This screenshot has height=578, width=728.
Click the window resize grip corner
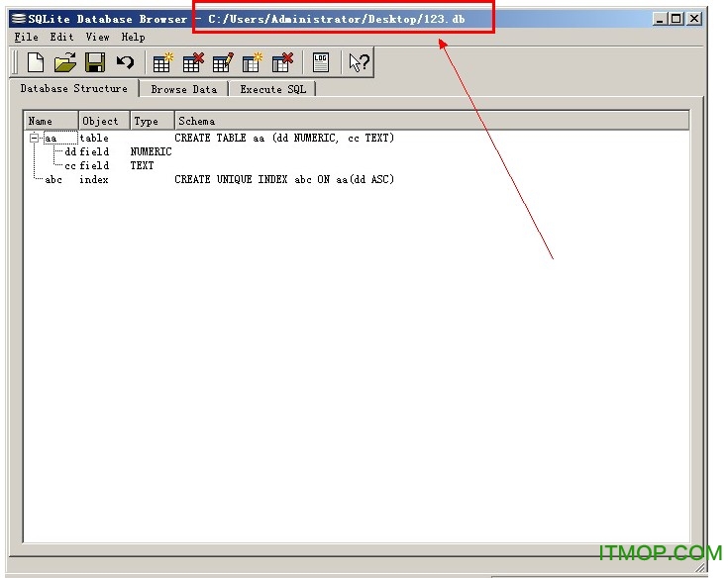click(700, 567)
